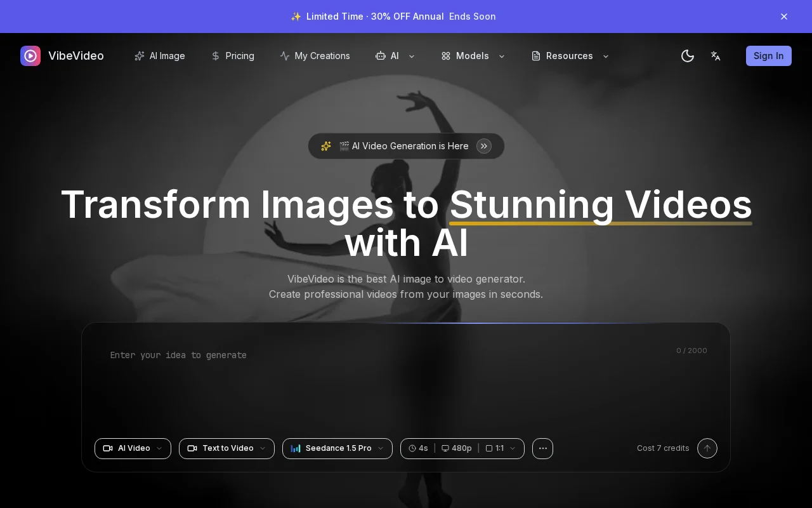Screen dimensions: 812x508
Task: Expand the Resources navigation menu
Action: coord(570,56)
